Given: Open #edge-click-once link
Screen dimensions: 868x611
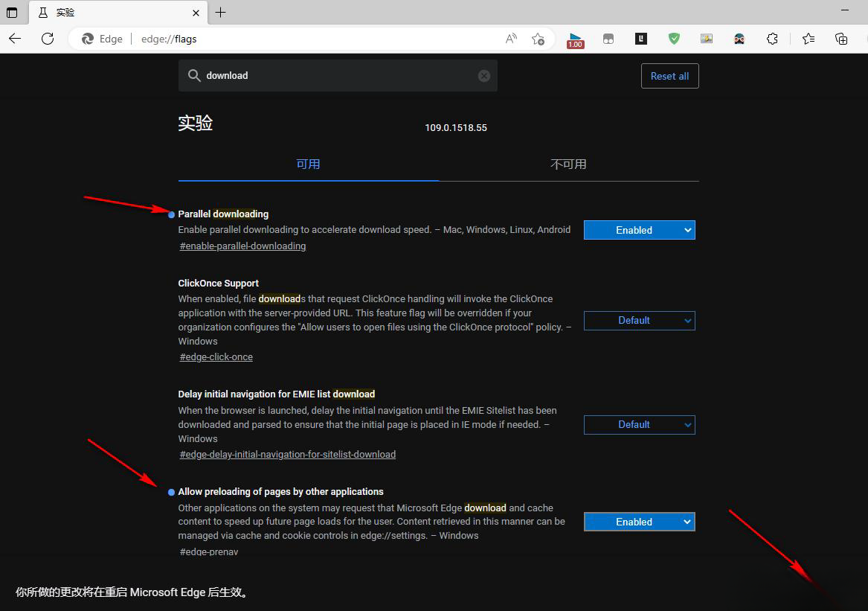Looking at the screenshot, I should tap(216, 356).
